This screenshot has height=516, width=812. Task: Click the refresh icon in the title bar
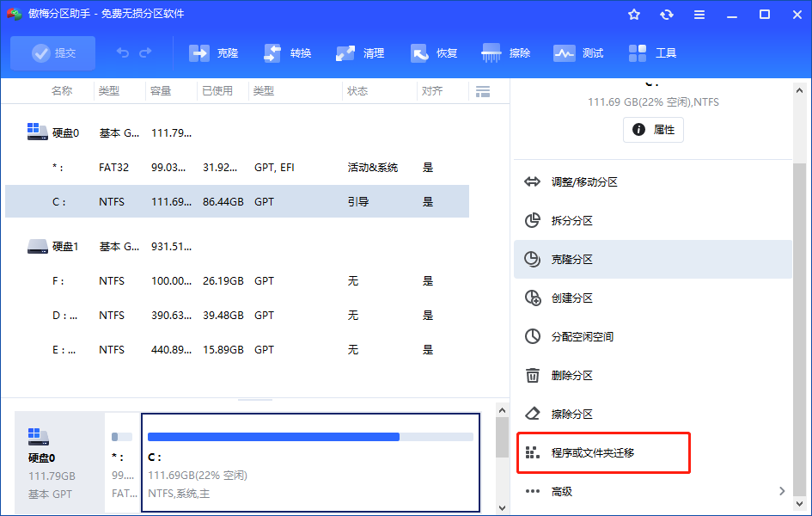click(x=666, y=15)
